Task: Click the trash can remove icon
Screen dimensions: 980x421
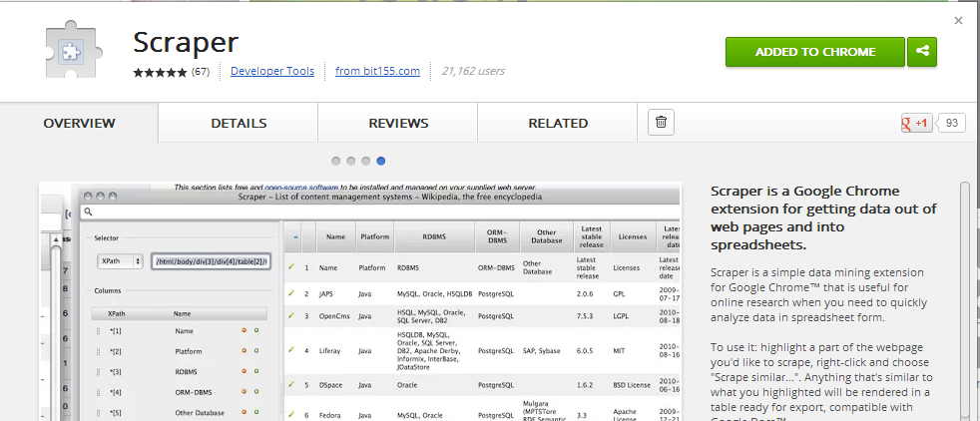Action: (661, 123)
